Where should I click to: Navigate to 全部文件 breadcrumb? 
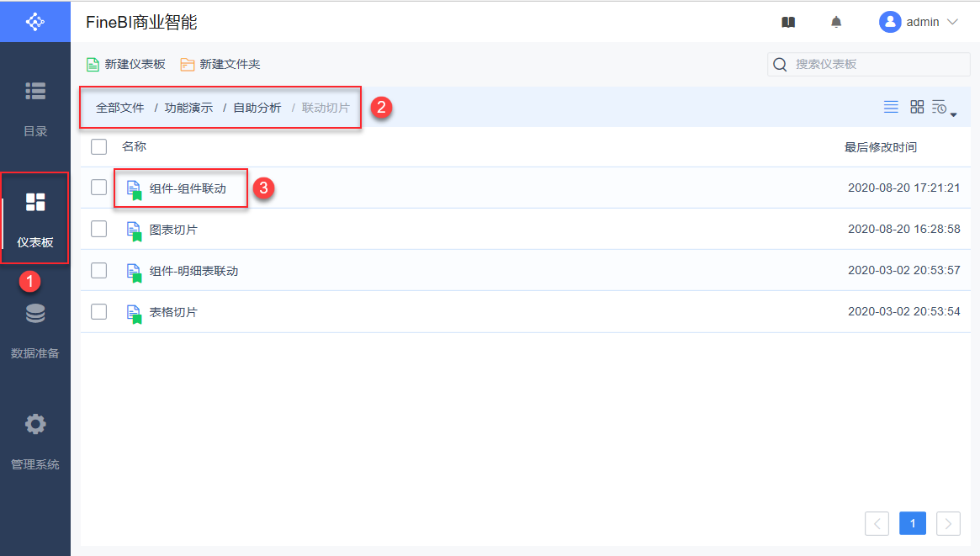[120, 108]
